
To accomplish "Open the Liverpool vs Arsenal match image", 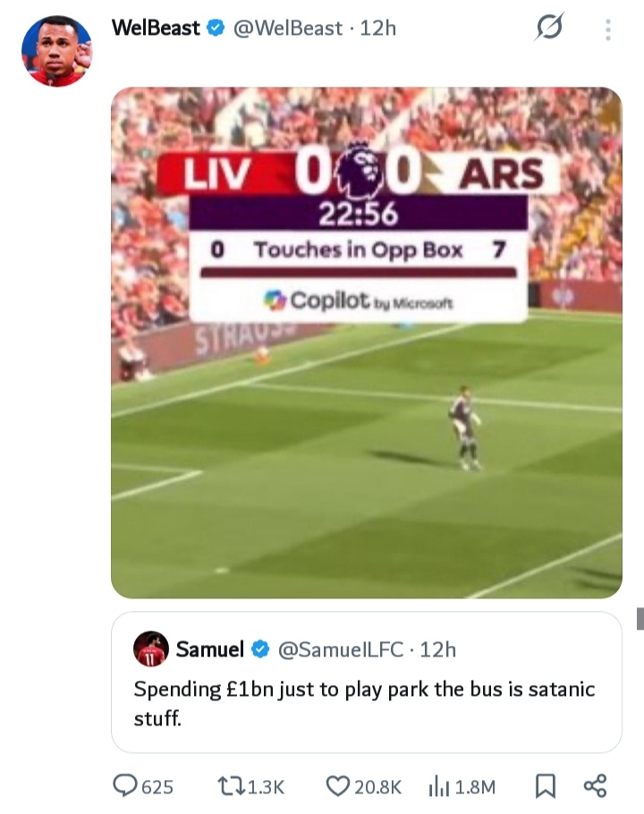I will pos(367,343).
